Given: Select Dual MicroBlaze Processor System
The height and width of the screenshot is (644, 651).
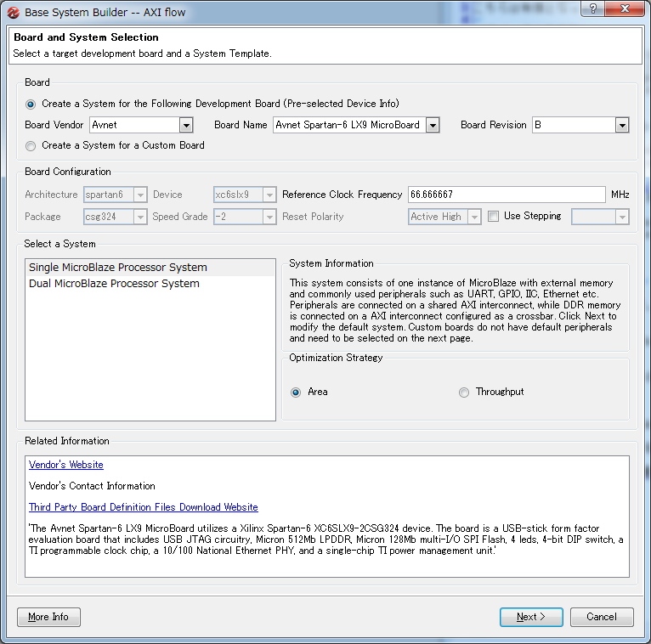Looking at the screenshot, I should 150,284.
